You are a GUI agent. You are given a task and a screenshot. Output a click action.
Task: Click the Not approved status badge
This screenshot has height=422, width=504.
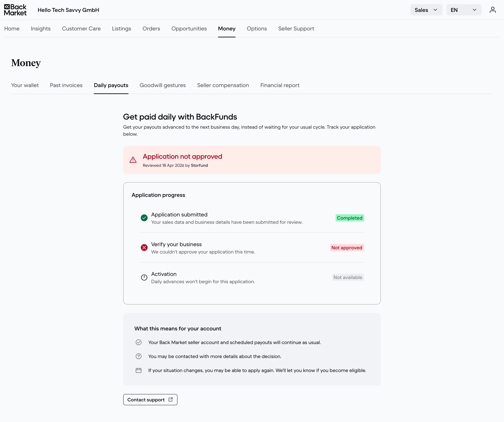(x=347, y=247)
